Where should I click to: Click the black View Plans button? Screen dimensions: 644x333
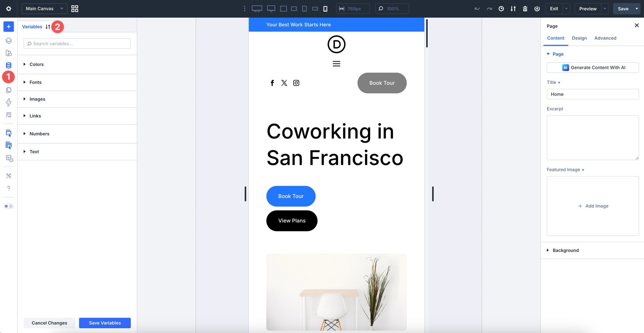tap(292, 221)
